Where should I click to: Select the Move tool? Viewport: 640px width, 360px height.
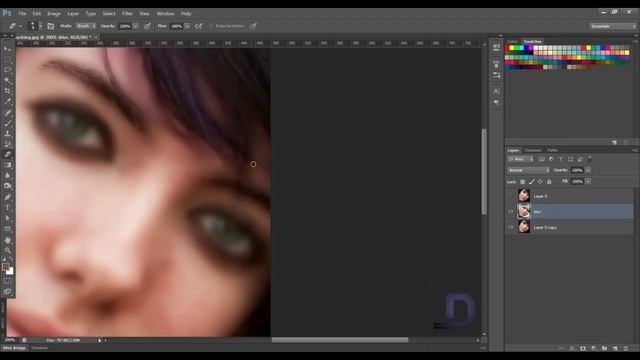click(7, 49)
